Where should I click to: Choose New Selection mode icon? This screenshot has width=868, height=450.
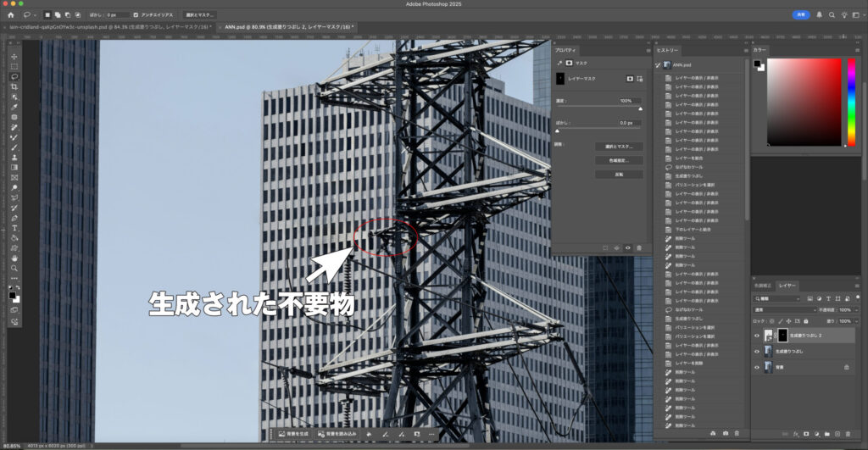(x=47, y=15)
